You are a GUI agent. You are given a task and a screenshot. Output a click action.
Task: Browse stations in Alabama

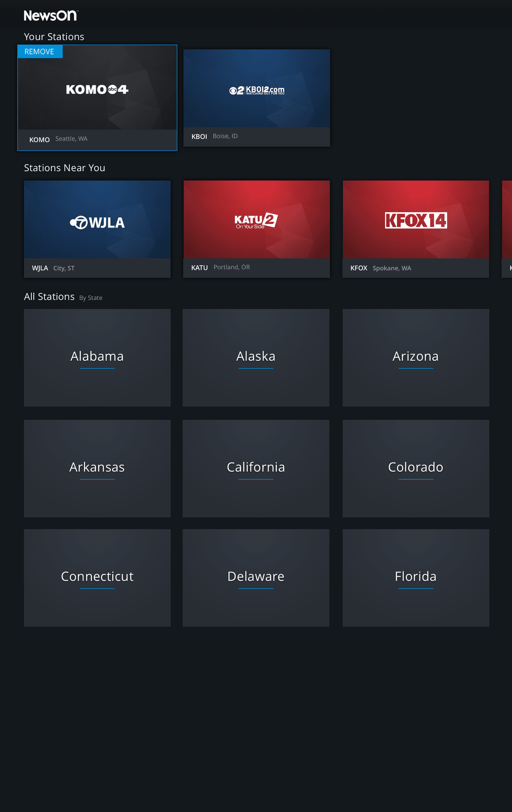tap(97, 358)
